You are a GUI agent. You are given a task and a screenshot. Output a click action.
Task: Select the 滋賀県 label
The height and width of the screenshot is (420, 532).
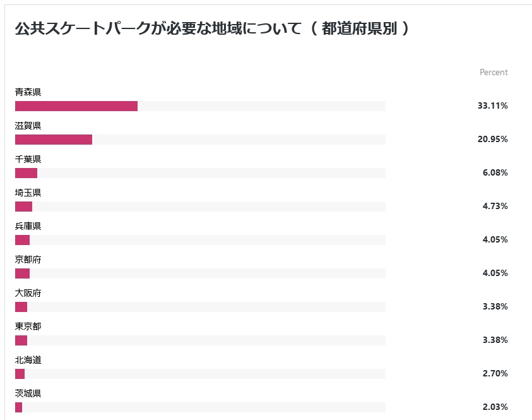pos(28,126)
